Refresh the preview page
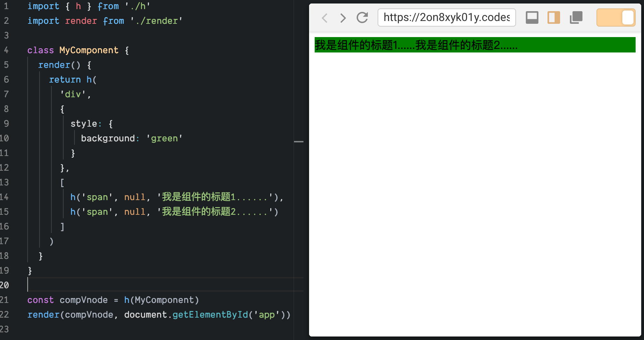This screenshot has width=644, height=340. coord(362,17)
